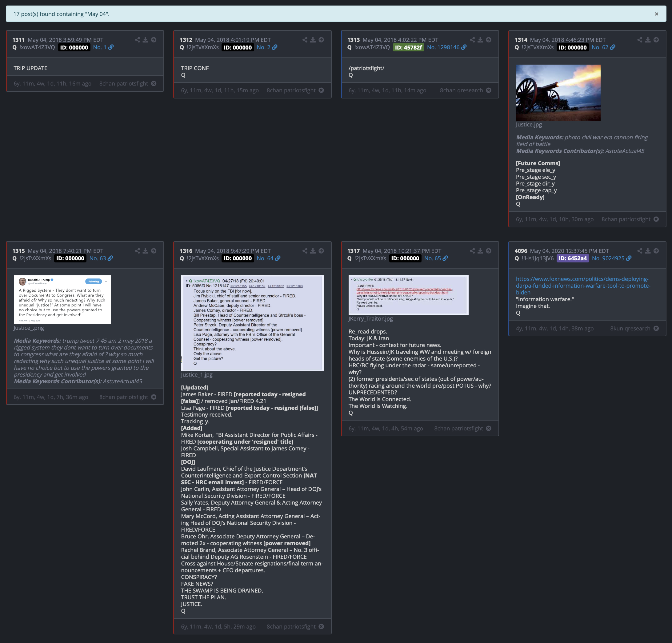The height and width of the screenshot is (643, 672).
Task: Open post 1314 with arrow circle icon
Action: click(656, 40)
